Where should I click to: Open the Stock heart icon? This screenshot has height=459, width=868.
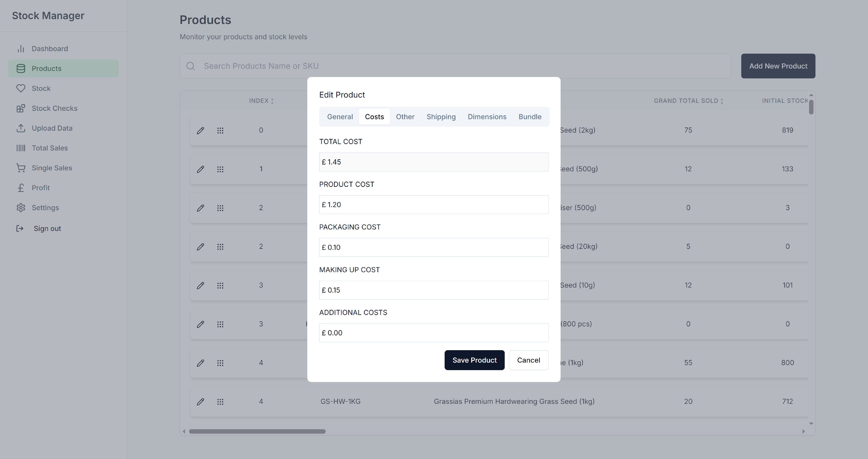click(21, 88)
